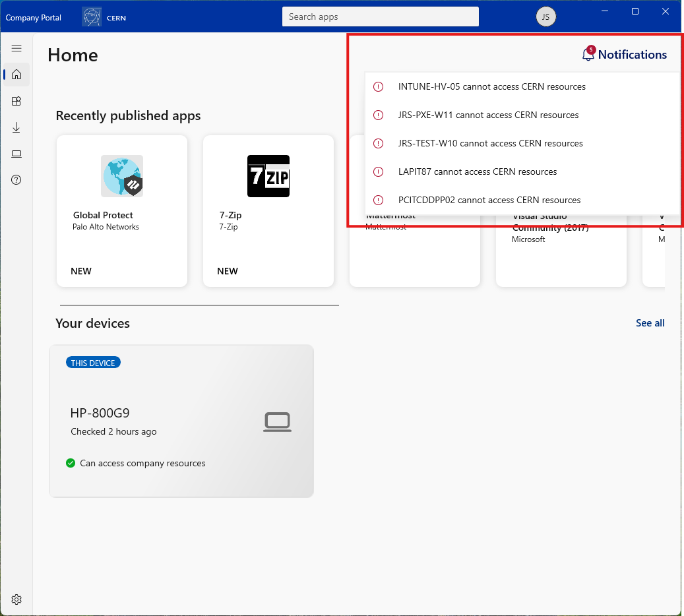Click alert icon beside JRS-PXE-W11 notification
The image size is (684, 616).
click(378, 115)
